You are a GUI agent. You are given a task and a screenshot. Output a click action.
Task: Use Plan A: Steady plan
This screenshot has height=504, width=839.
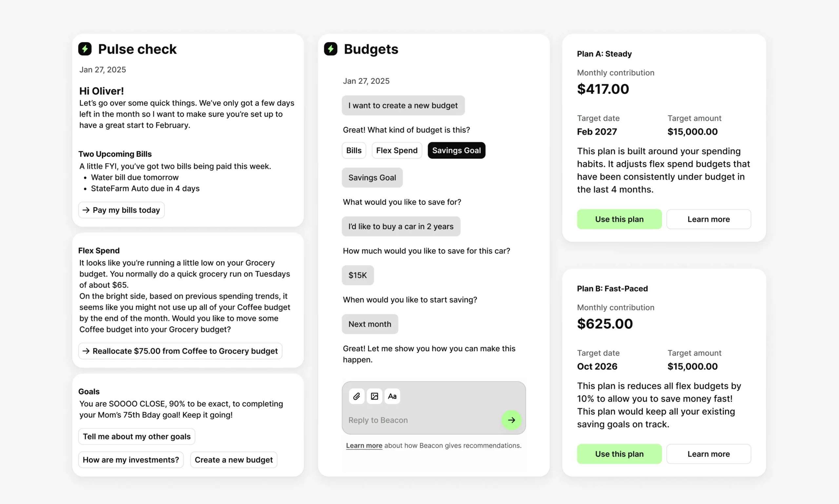tap(619, 219)
